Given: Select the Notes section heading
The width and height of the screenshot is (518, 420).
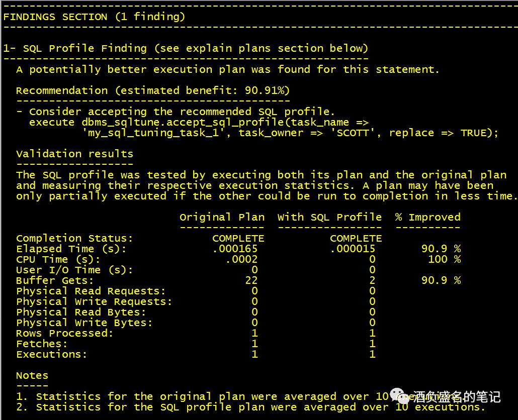Looking at the screenshot, I should click(x=32, y=375).
